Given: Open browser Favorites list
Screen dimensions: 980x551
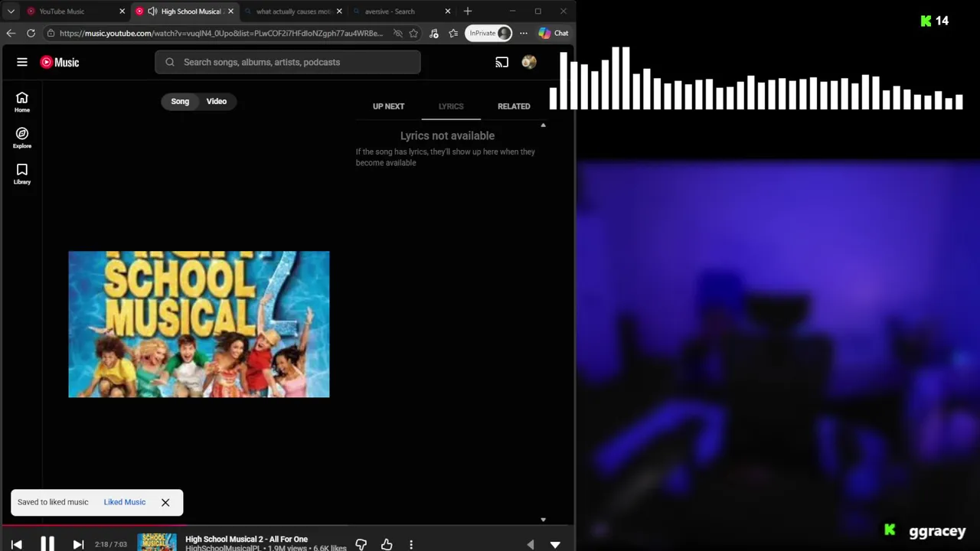Looking at the screenshot, I should (x=453, y=33).
